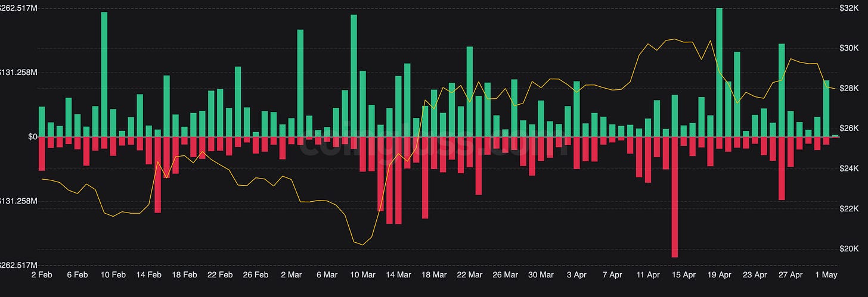Viewport: 868px width, 297px height.
Task: Click the "$20K" price axis label
Action: pos(850,249)
